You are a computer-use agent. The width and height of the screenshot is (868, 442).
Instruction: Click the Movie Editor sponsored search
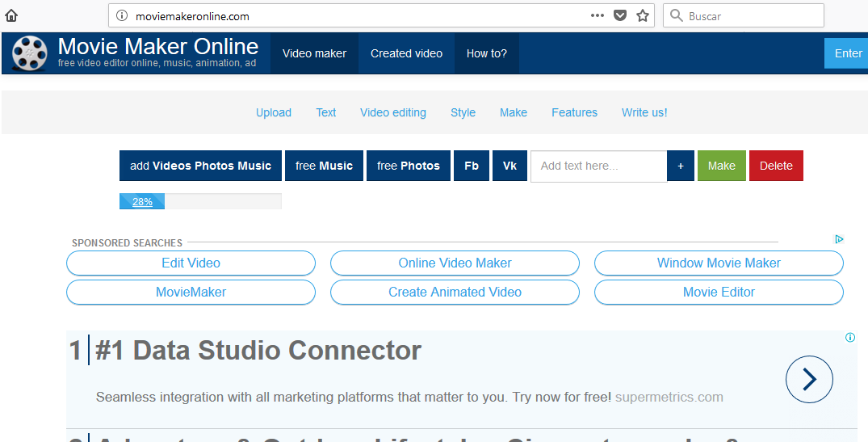[719, 292]
